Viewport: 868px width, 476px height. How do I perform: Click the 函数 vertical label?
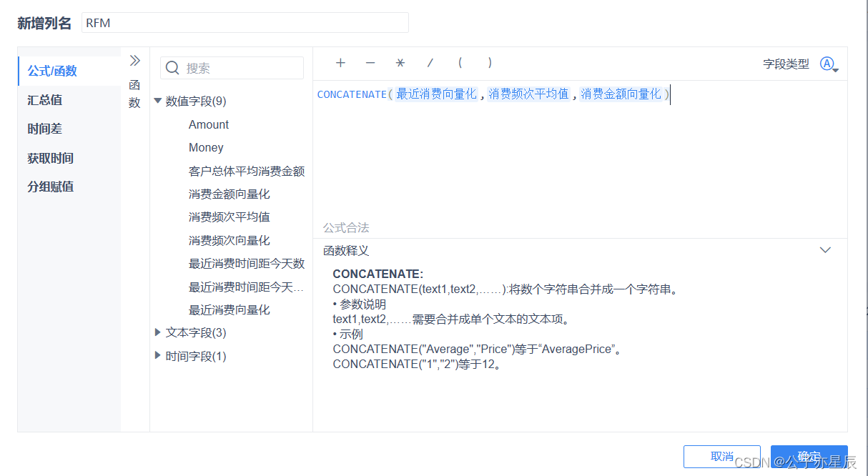134,94
